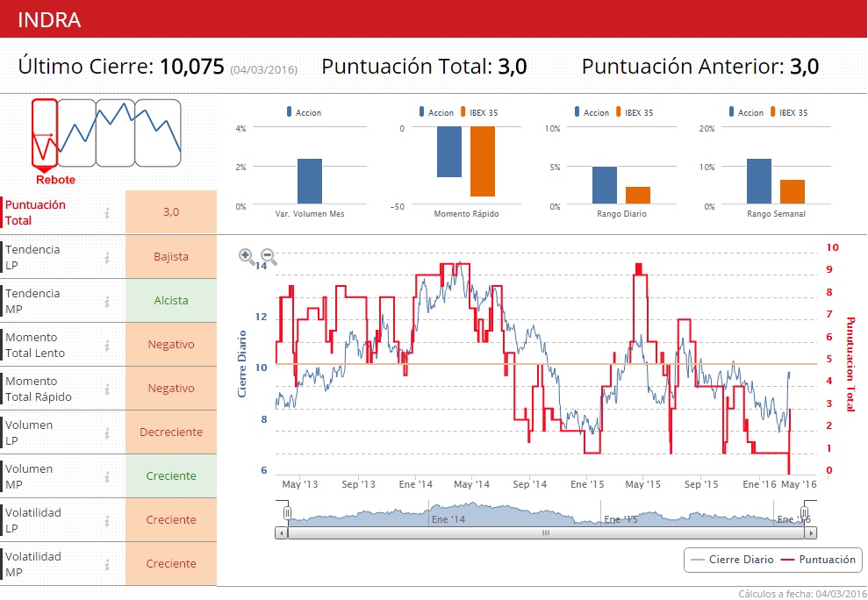The height and width of the screenshot is (600, 868).
Task: Toggle Accion series in Momento Rápido chart
Action: [436, 112]
